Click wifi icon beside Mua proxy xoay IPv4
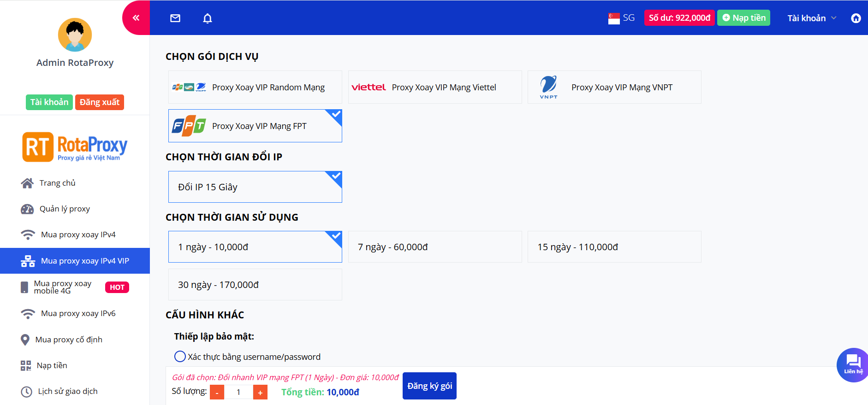The width and height of the screenshot is (868, 405). pos(28,235)
